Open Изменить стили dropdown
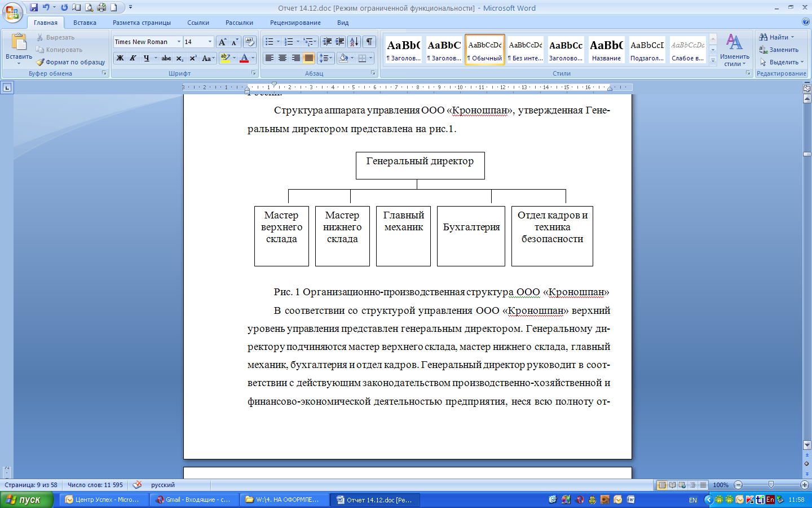 734,50
